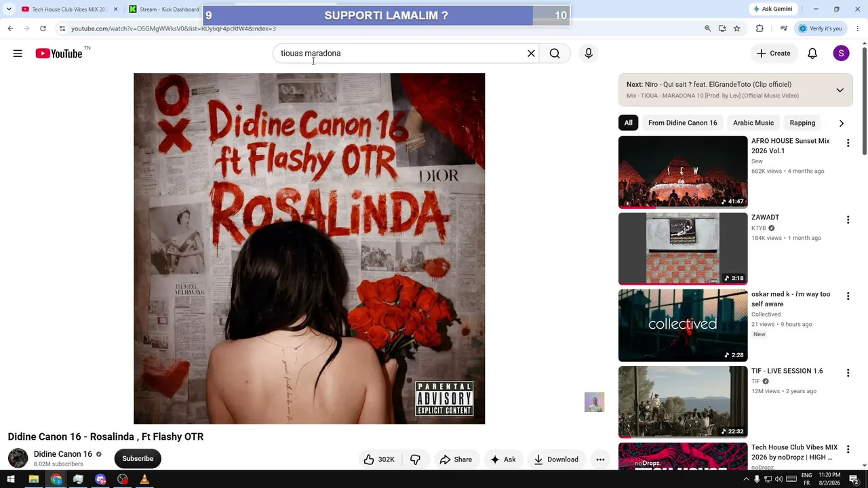Open the Didine Canon 16 channel name link
This screenshot has height=488, width=868.
pyautogui.click(x=63, y=454)
